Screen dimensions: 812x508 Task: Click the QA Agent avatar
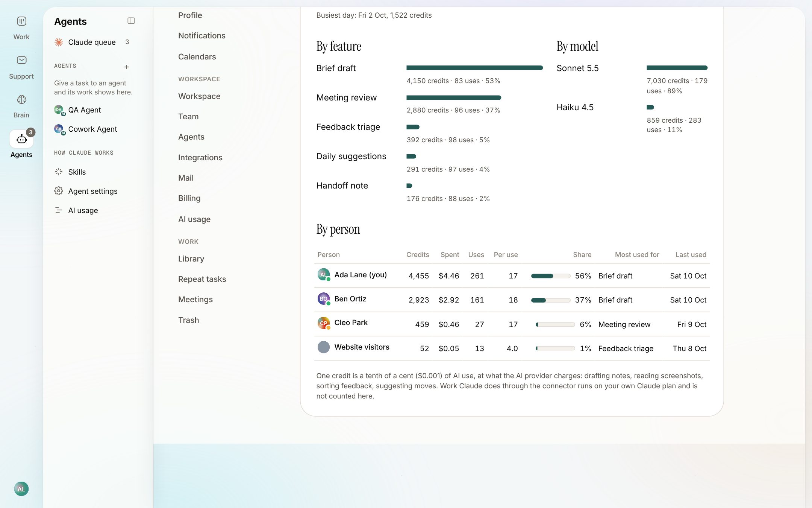(x=59, y=110)
